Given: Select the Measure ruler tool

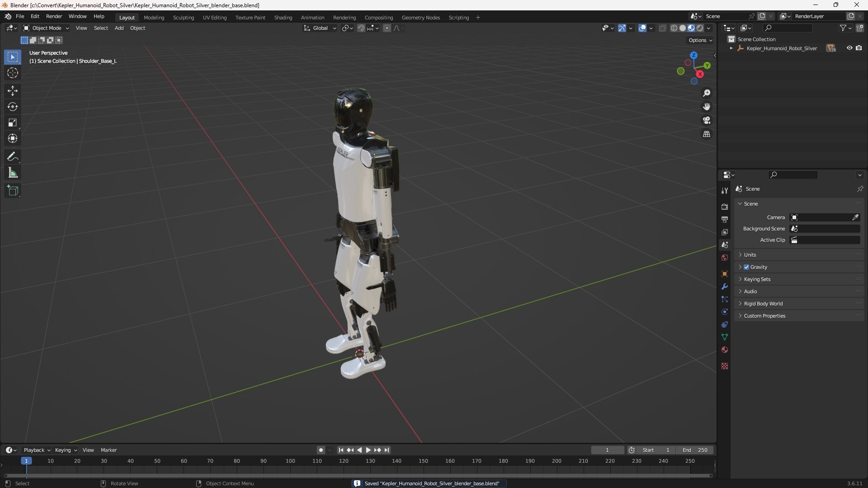Looking at the screenshot, I should coord(13,173).
